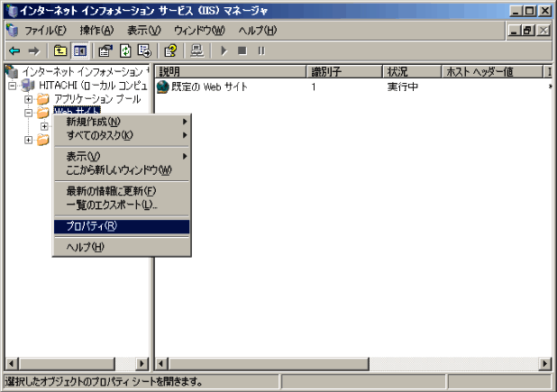This screenshot has height=392, width=557.
Task: Collapse the Web サイト node
Action: point(29,113)
